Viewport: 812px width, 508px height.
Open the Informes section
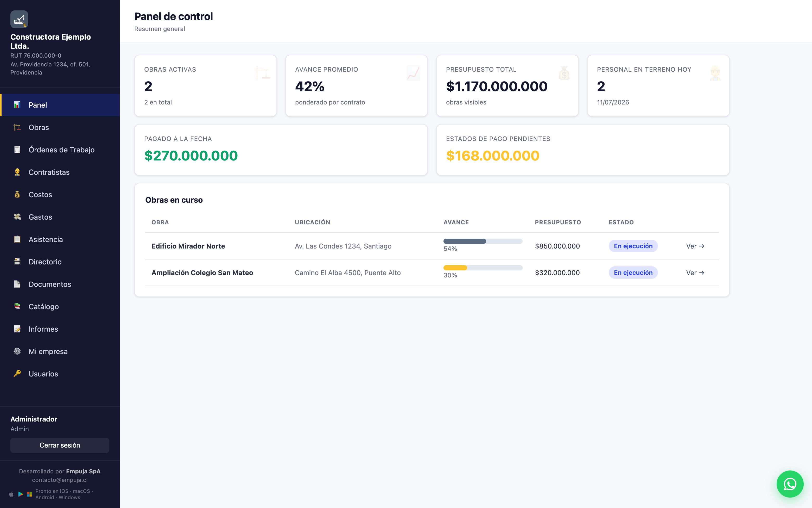pyautogui.click(x=60, y=329)
